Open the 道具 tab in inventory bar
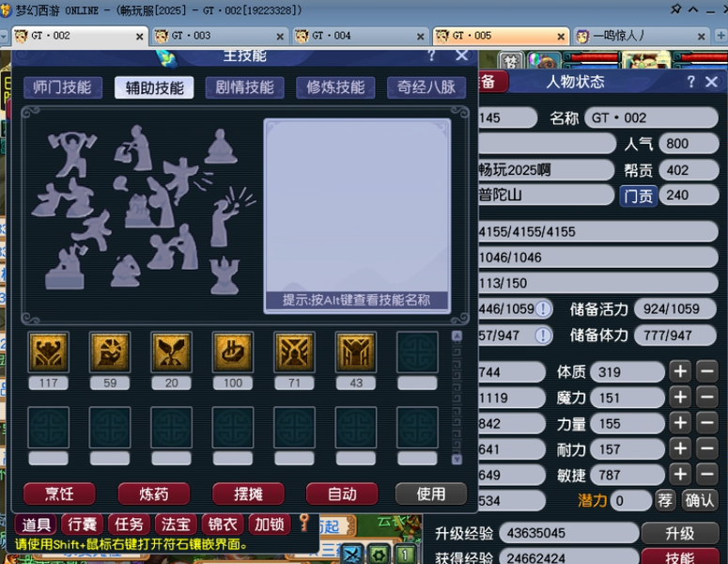This screenshot has height=564, width=728. [36, 524]
